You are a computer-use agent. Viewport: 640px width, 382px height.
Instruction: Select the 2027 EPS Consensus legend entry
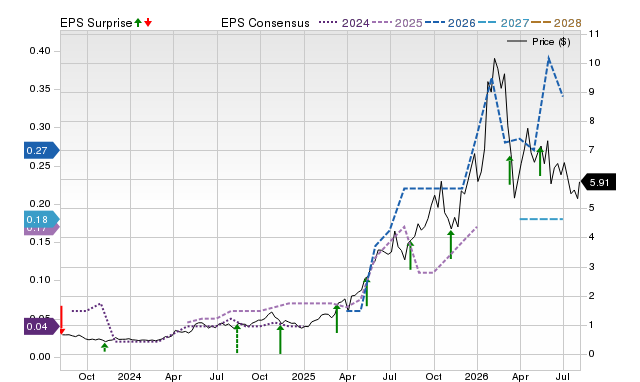click(x=503, y=23)
